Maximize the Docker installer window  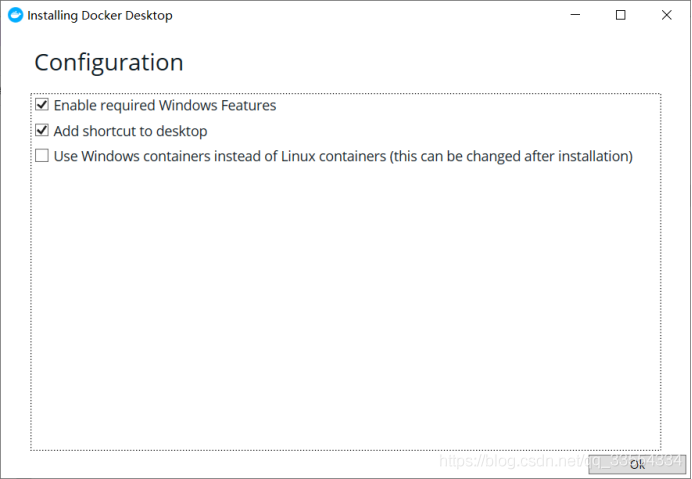621,15
